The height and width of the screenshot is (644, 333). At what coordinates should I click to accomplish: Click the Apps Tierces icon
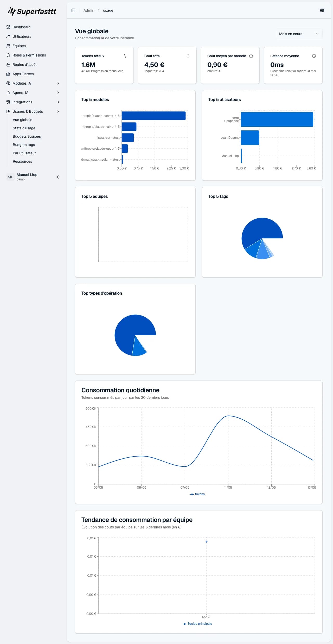(x=8, y=74)
